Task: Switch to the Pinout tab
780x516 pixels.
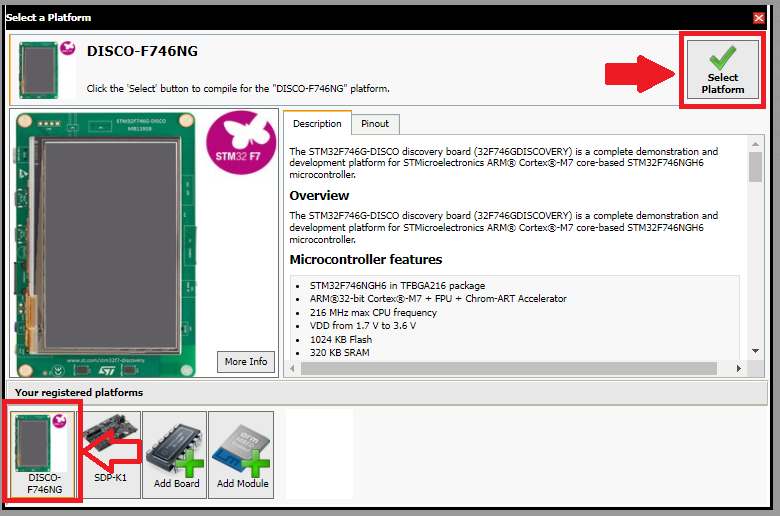Action: point(375,124)
